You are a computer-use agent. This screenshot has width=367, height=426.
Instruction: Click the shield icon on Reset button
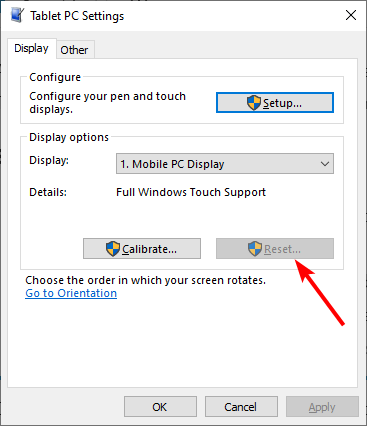[255, 249]
